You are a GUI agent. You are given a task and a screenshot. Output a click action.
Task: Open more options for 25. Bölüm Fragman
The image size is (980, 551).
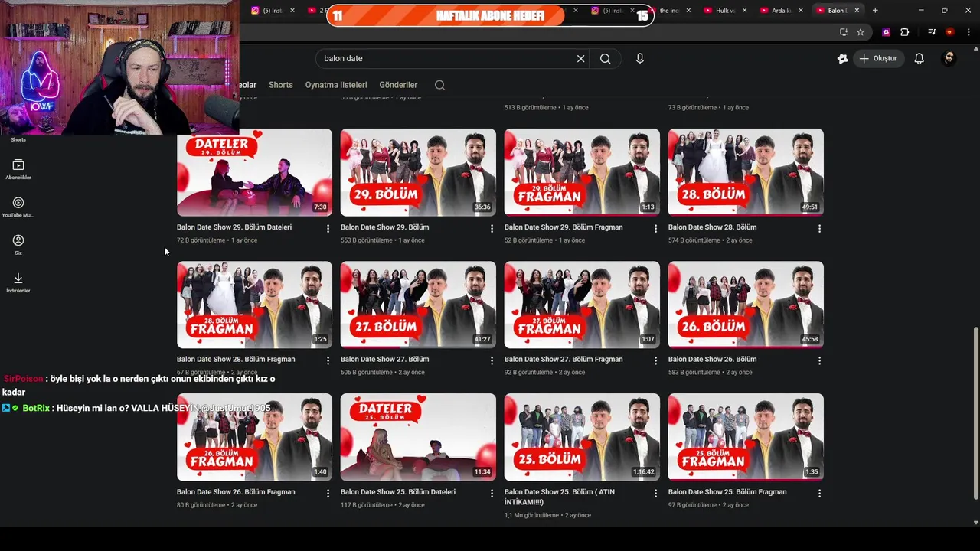[x=819, y=494]
